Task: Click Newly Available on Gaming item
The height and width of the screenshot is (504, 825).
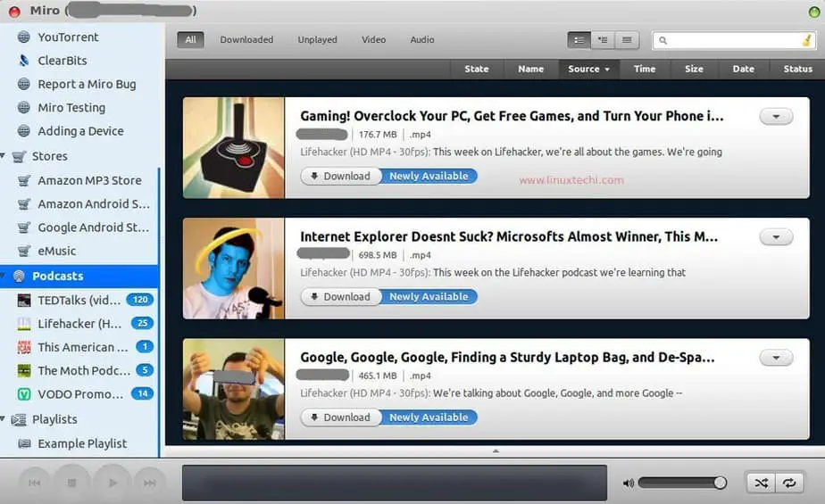Action: [429, 176]
